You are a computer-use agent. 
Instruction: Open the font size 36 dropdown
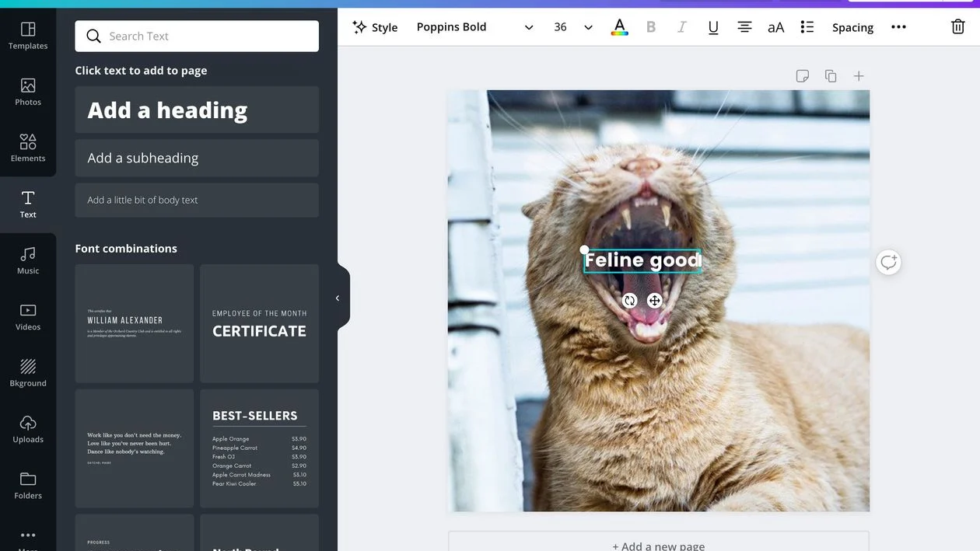572,27
